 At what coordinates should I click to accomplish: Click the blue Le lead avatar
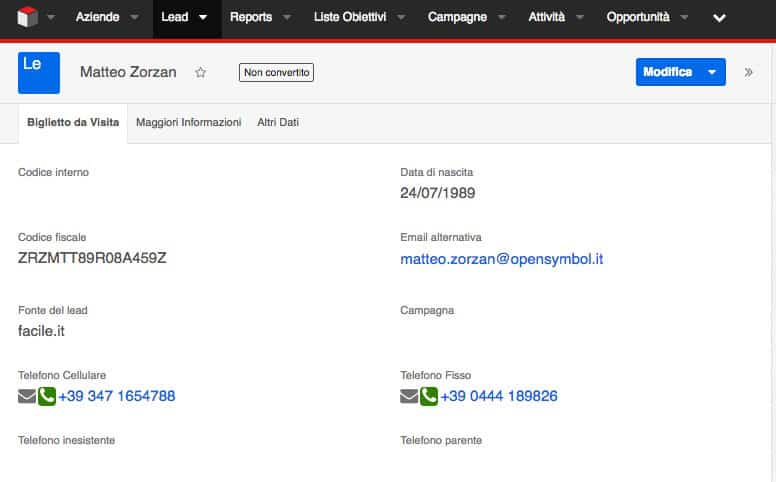pos(39,73)
